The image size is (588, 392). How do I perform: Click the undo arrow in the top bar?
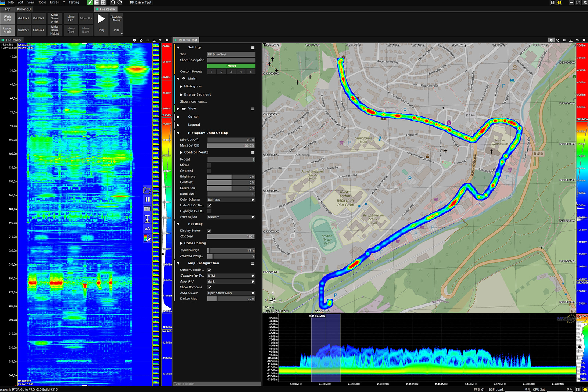coord(112,3)
